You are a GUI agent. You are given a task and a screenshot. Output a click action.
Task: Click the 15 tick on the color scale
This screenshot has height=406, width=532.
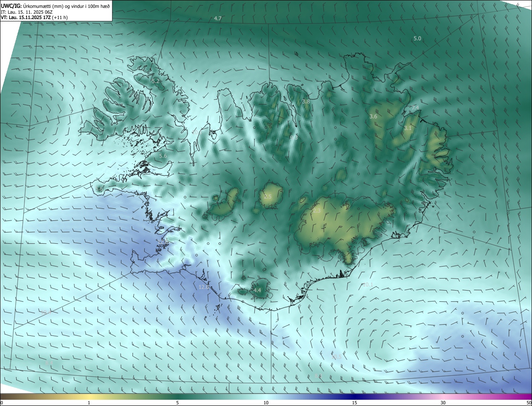(355, 403)
